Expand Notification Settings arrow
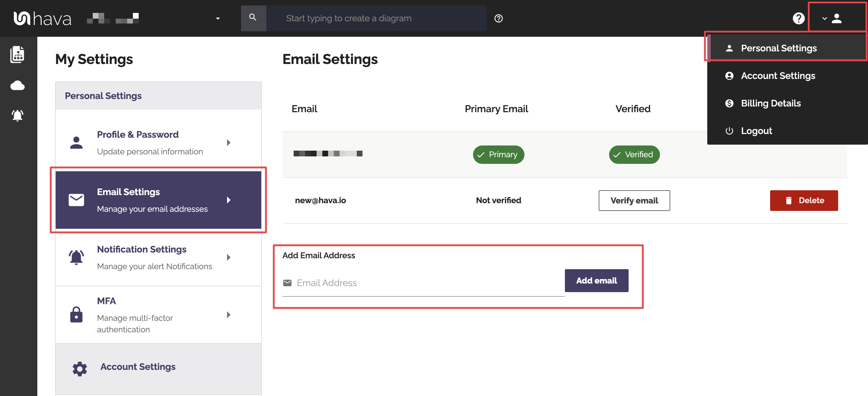Screen dimensions: 868x396 (x=229, y=257)
